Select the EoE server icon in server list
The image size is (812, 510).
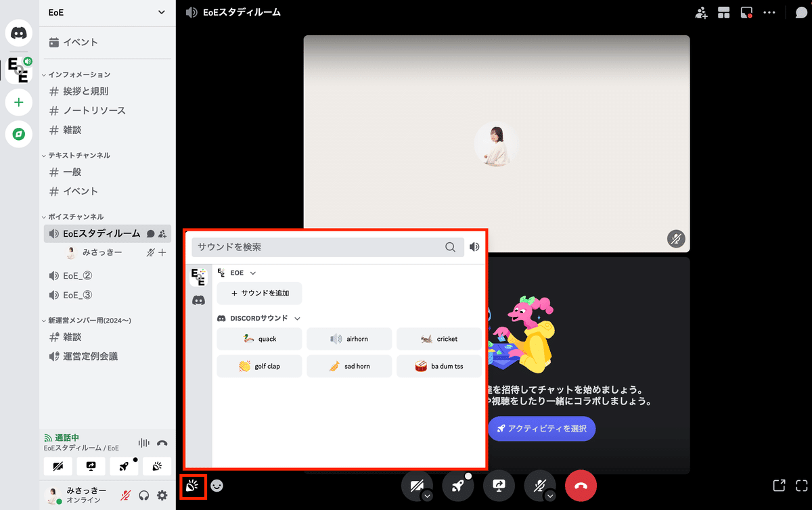(x=19, y=70)
